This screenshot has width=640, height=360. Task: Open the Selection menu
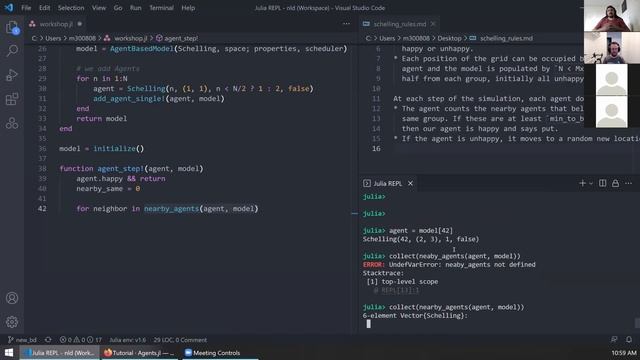(x=71, y=8)
